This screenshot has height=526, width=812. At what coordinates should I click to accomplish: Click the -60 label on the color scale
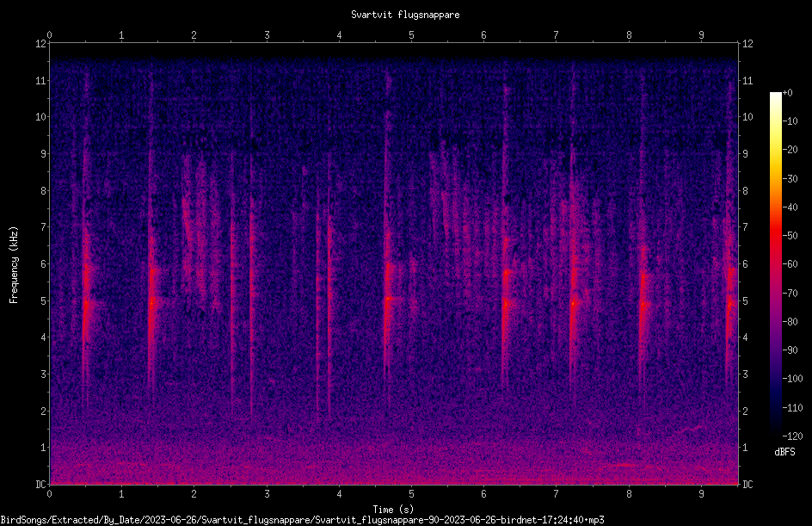[x=790, y=264]
